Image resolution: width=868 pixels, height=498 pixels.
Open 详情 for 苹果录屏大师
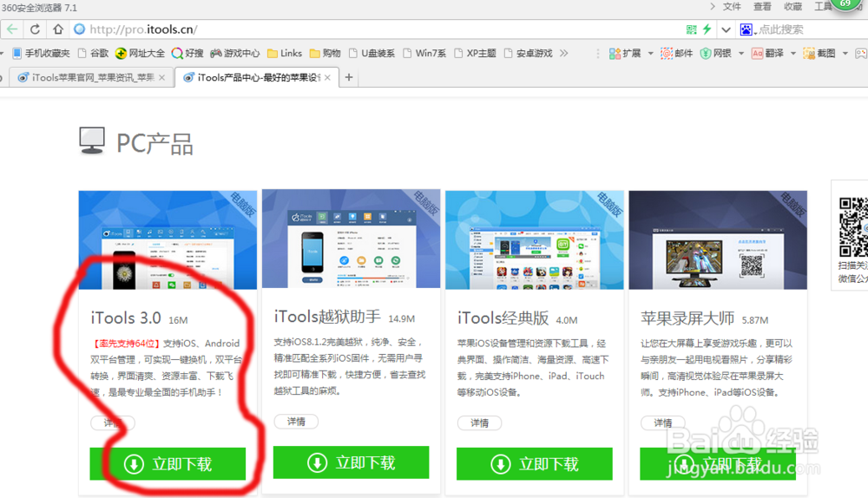(x=663, y=423)
